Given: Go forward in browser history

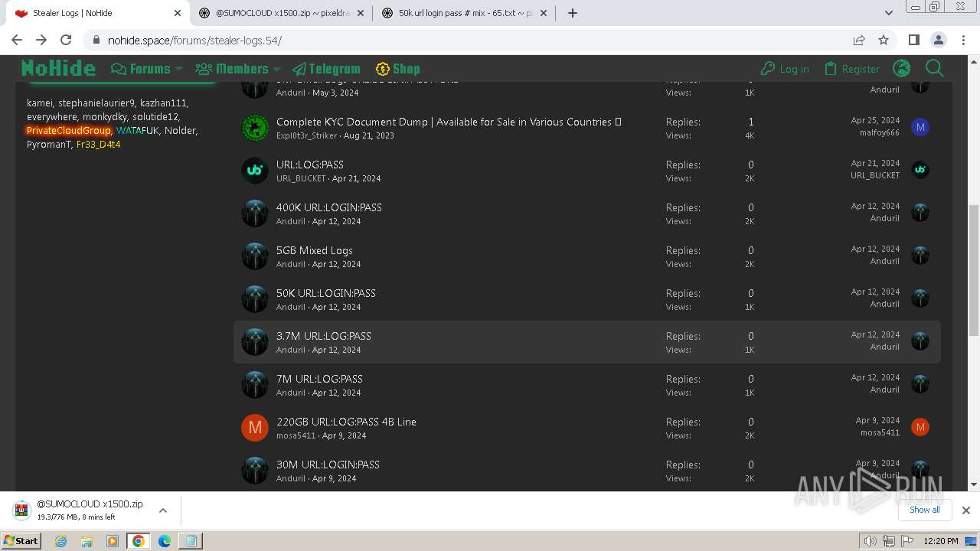Looking at the screenshot, I should pyautogui.click(x=41, y=40).
